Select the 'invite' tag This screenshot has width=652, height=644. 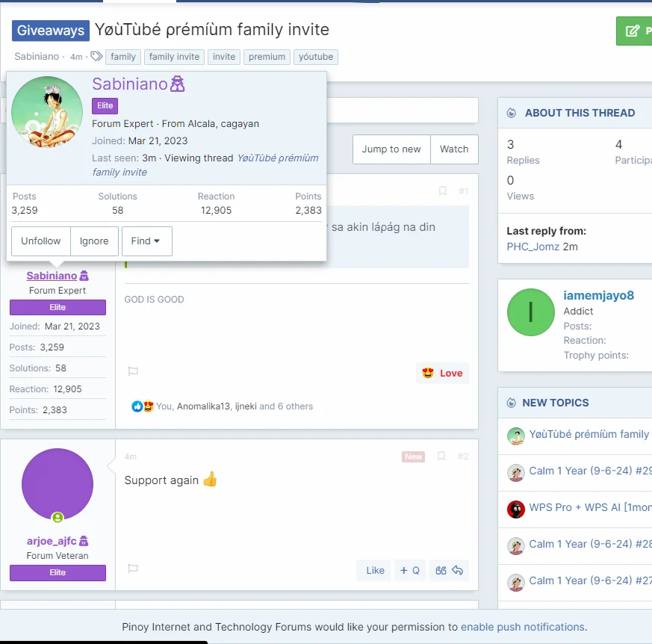(x=224, y=57)
